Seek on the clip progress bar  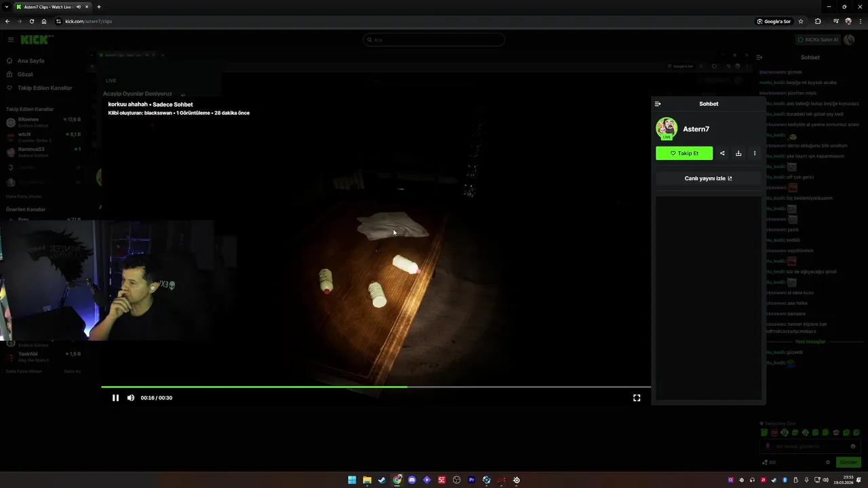[376, 387]
